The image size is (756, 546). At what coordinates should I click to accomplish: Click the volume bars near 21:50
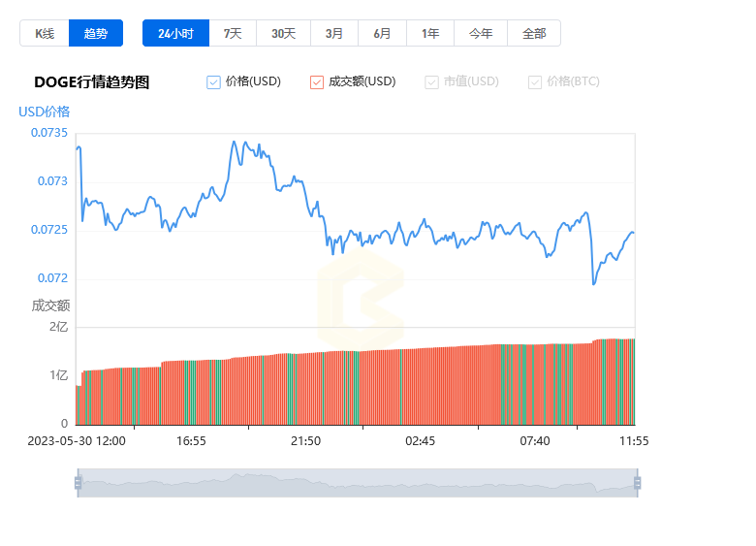point(306,388)
